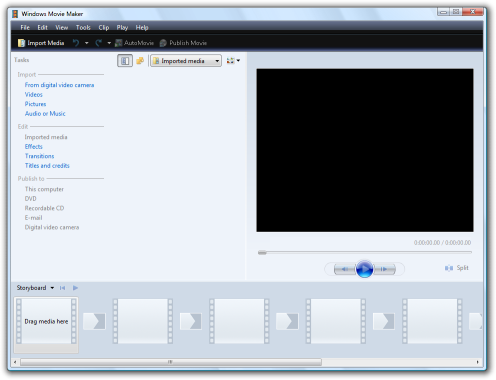Click the storyboard scroll right arrow
The width and height of the screenshot is (496, 380).
click(x=478, y=362)
